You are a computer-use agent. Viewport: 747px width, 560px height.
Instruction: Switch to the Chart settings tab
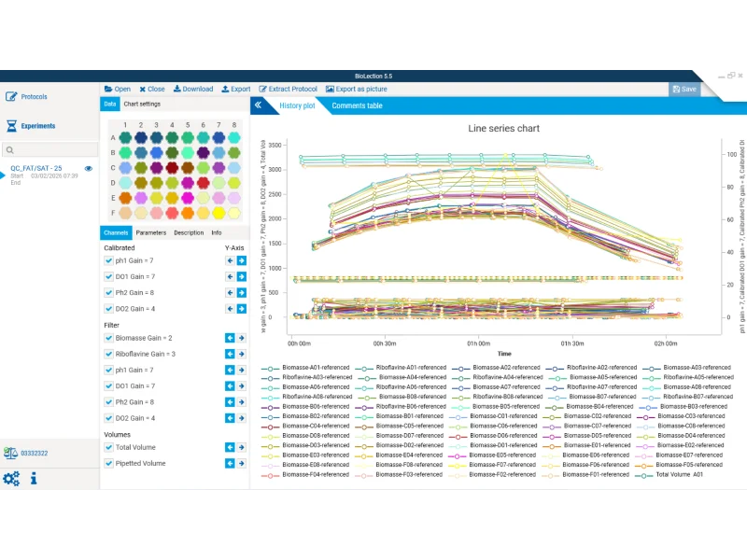click(x=142, y=104)
